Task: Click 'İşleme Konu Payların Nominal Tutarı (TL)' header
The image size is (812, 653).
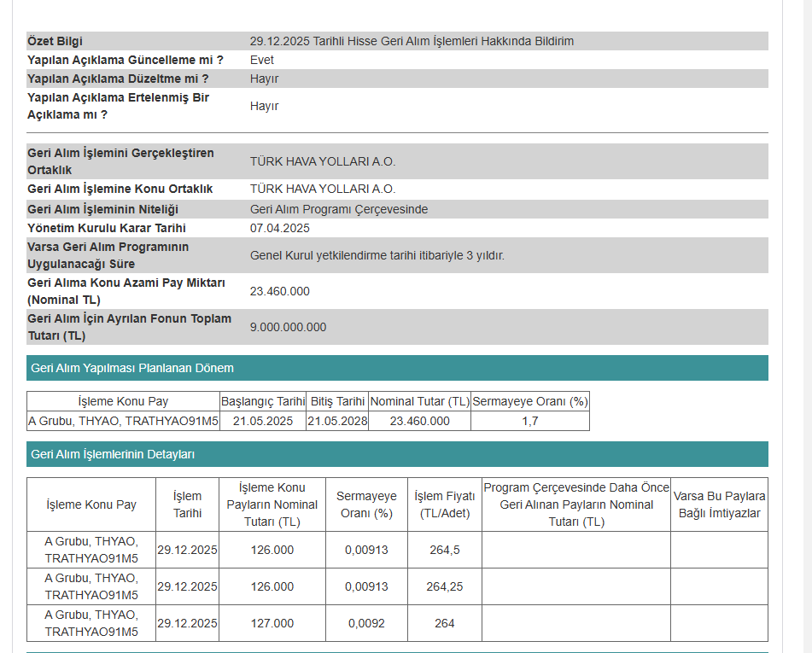Action: (272, 504)
